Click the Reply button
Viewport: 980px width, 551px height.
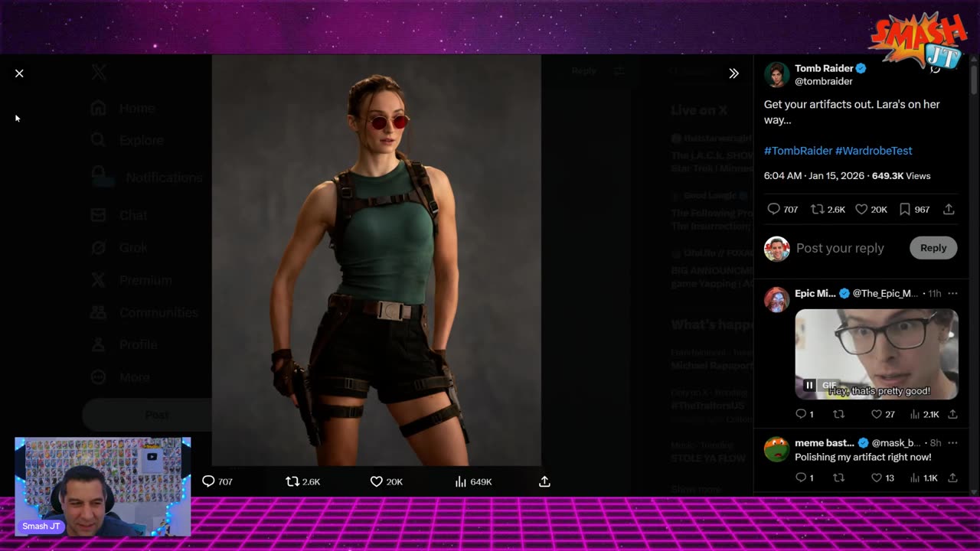933,248
